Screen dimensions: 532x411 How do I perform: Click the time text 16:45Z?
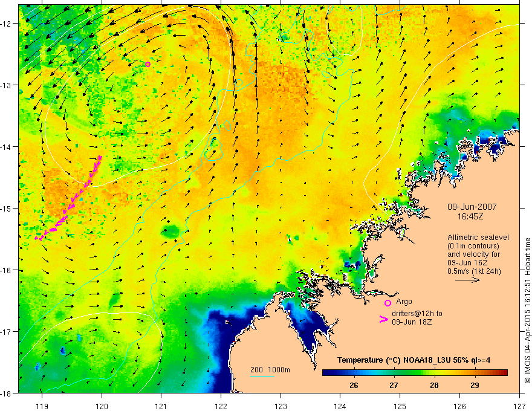point(470,216)
